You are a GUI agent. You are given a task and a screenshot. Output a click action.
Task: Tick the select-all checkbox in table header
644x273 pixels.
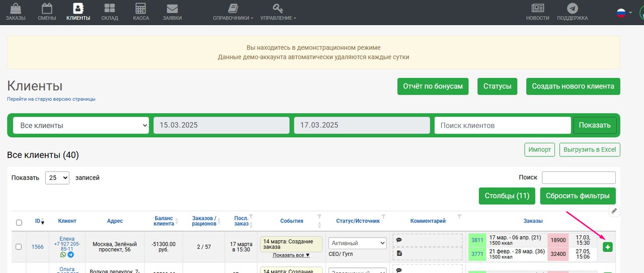pyautogui.click(x=19, y=222)
